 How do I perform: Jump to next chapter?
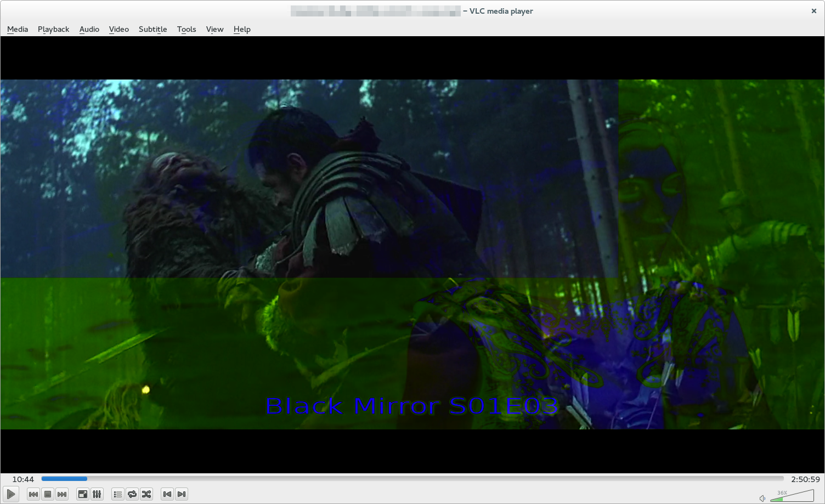182,494
